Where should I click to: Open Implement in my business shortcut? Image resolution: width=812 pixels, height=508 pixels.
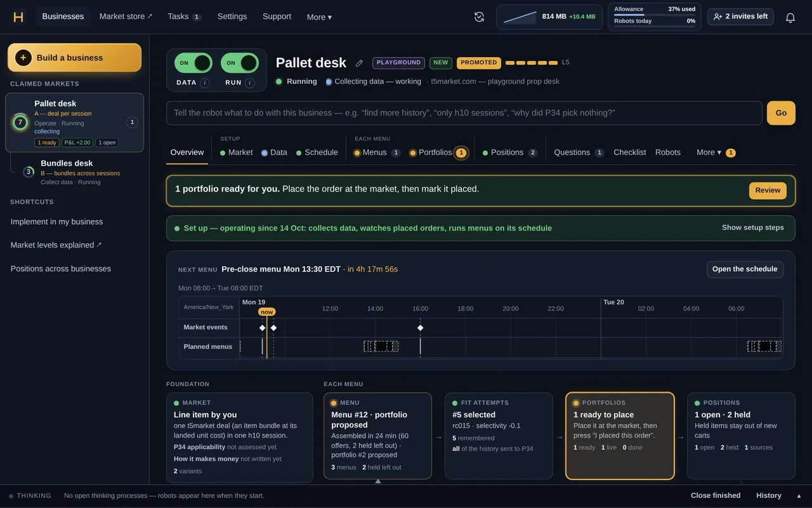tap(56, 222)
